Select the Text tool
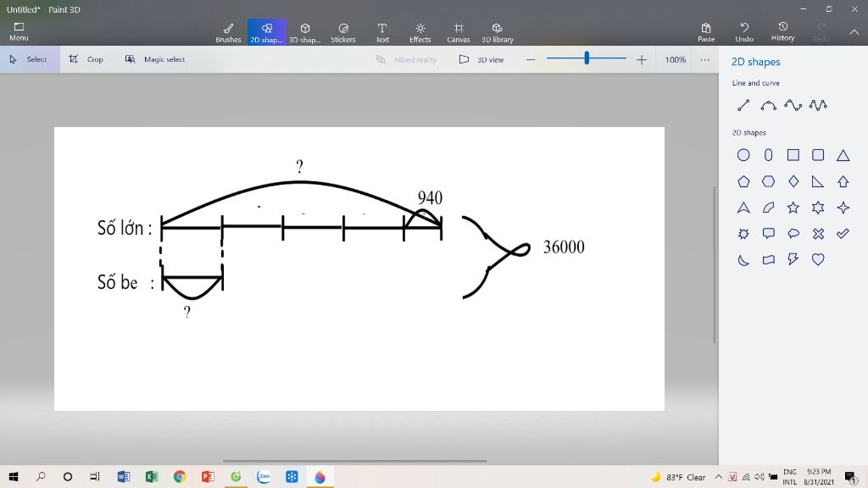This screenshot has height=488, width=868. 382,32
